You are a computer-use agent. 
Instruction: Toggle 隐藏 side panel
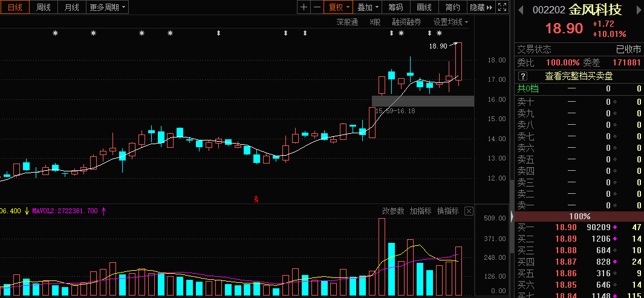[481, 7]
